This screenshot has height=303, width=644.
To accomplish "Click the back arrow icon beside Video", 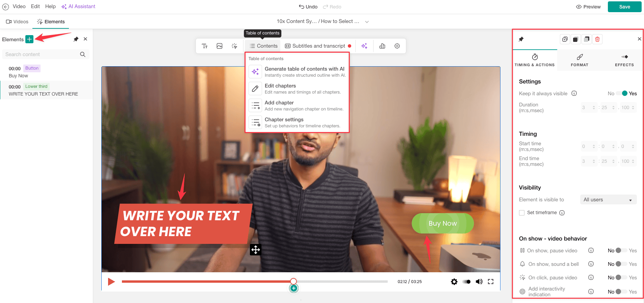I will [5, 7].
